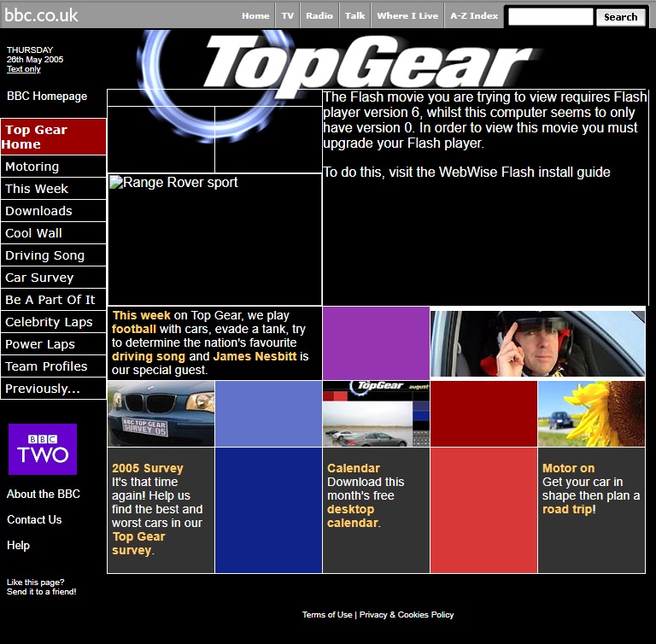Switch to the Text only version

(x=23, y=69)
